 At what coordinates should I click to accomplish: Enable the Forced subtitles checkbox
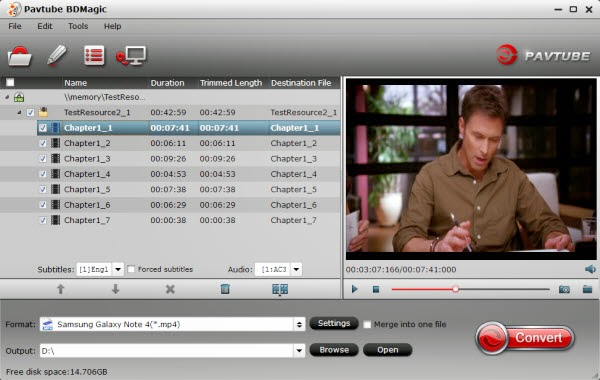pyautogui.click(x=131, y=269)
